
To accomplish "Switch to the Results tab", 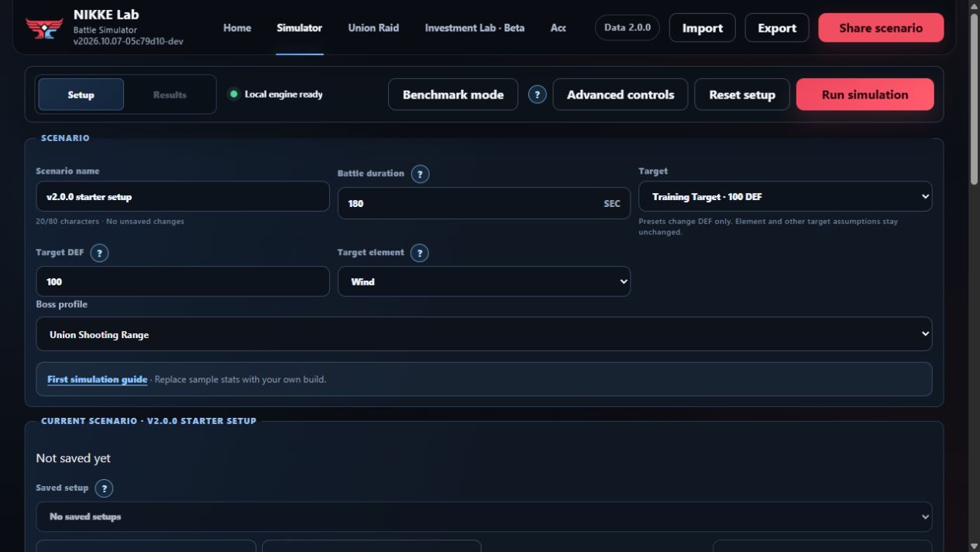I will (x=170, y=95).
